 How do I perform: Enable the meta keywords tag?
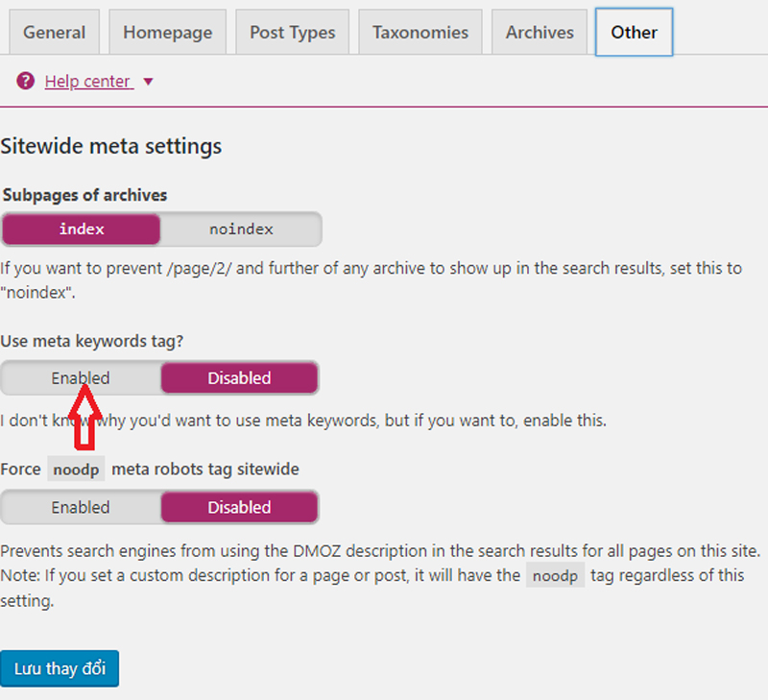coord(81,378)
